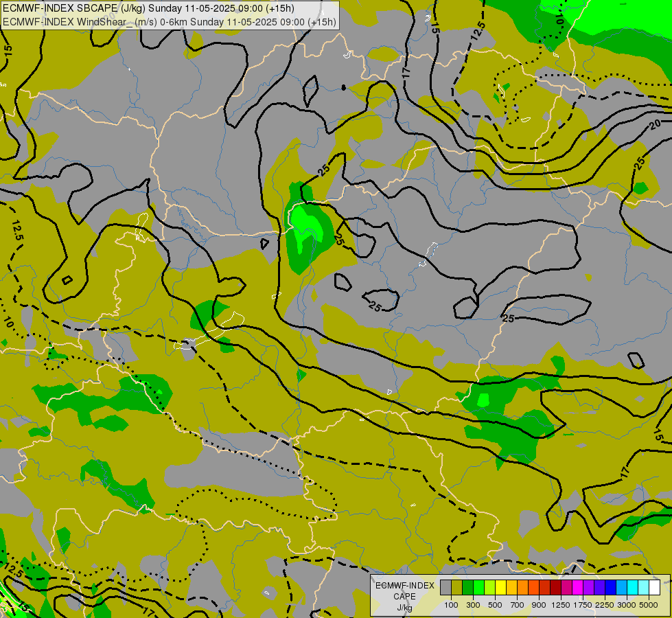Click the pure blue swatch right of 2250
This screenshot has height=618, width=672.
pyautogui.click(x=610, y=588)
